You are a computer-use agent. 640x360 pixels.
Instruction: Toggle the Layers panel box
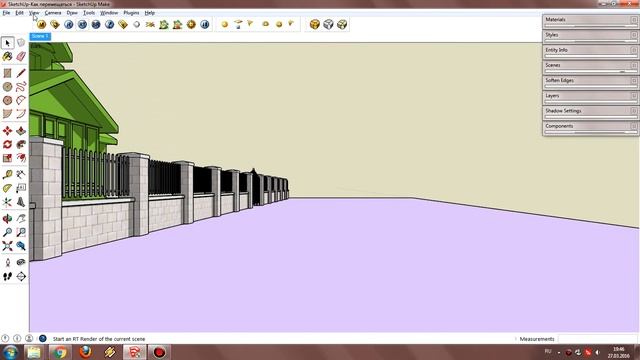[634, 96]
